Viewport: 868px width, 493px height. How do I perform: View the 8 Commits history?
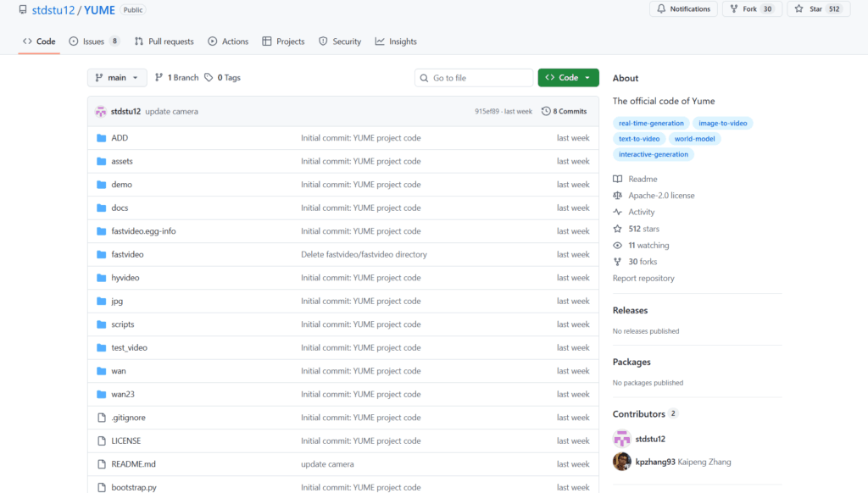click(565, 111)
